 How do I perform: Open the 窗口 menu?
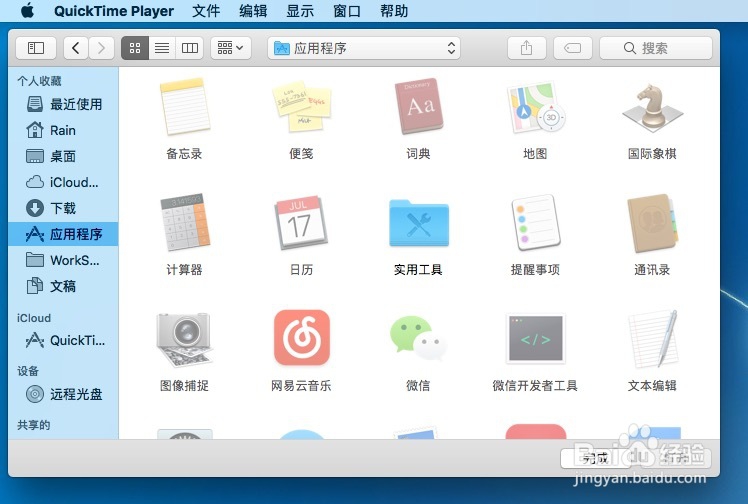347,10
